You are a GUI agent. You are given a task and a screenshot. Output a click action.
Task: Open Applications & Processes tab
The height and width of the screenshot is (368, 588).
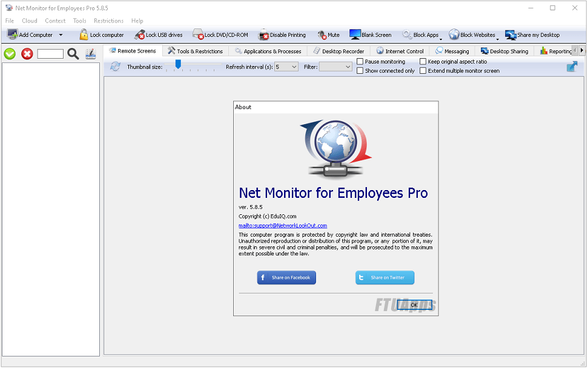268,51
